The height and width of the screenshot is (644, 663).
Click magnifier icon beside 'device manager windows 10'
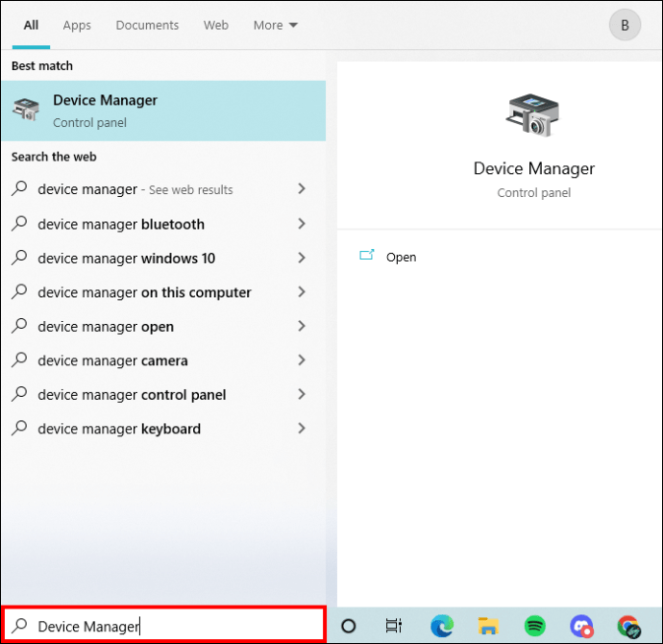coord(19,258)
